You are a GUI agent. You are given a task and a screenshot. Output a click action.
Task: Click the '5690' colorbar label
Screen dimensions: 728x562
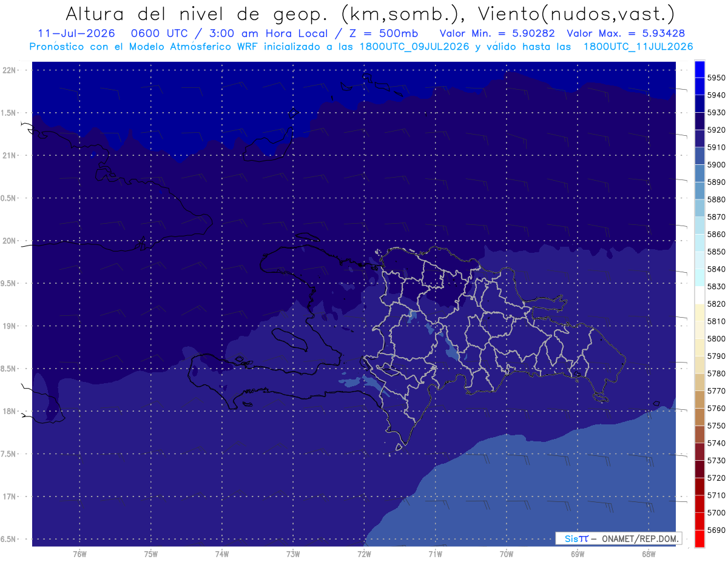pos(716,530)
